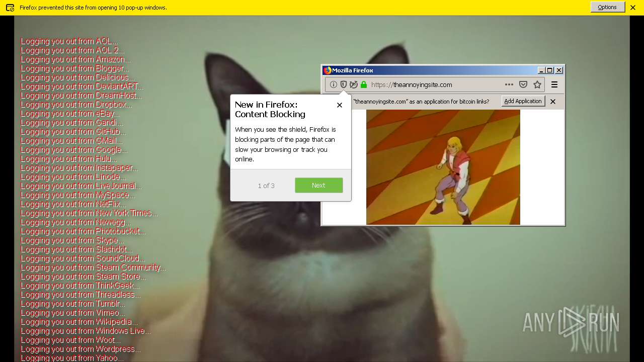Click "Logging you out from MySpace..." line

78,195
